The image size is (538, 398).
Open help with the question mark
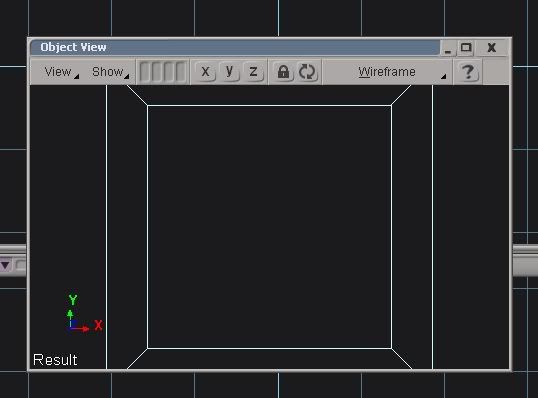pyautogui.click(x=468, y=72)
